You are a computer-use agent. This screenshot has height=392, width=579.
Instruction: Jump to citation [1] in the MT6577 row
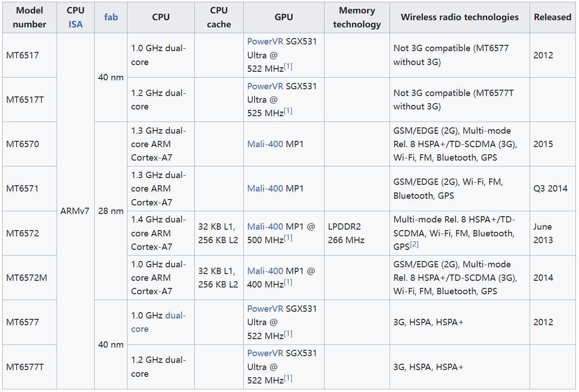[288, 333]
